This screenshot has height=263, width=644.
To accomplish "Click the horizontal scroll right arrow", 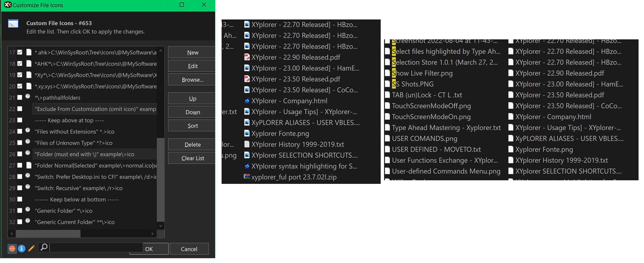I will tap(152, 234).
